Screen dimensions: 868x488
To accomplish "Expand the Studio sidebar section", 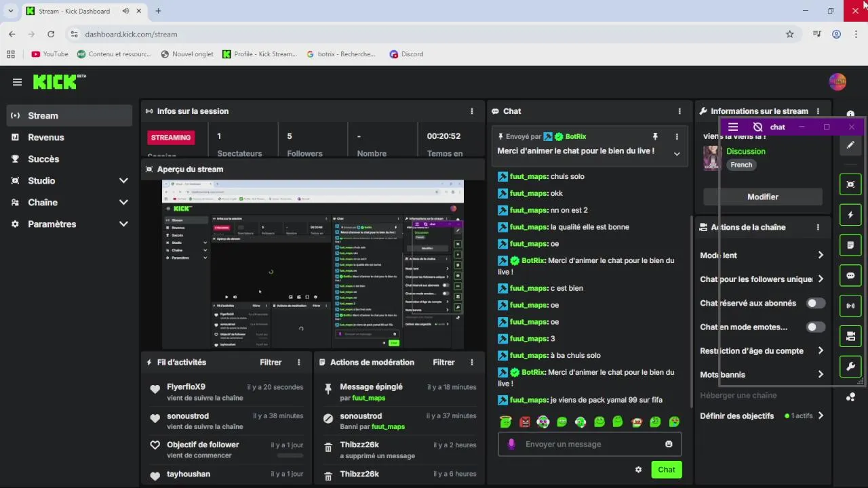I will (123, 180).
